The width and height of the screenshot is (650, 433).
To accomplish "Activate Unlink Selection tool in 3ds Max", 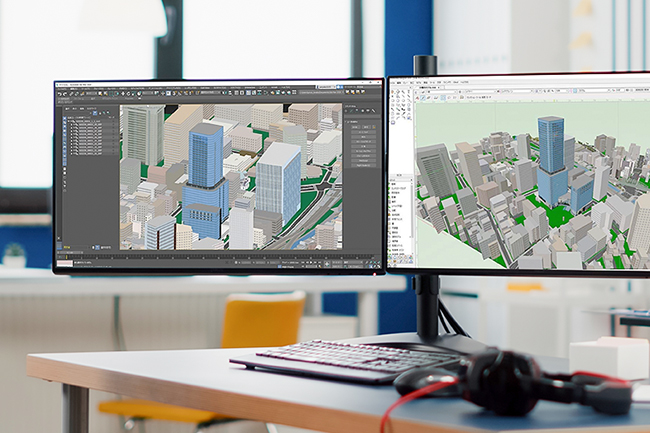I will pos(77,94).
